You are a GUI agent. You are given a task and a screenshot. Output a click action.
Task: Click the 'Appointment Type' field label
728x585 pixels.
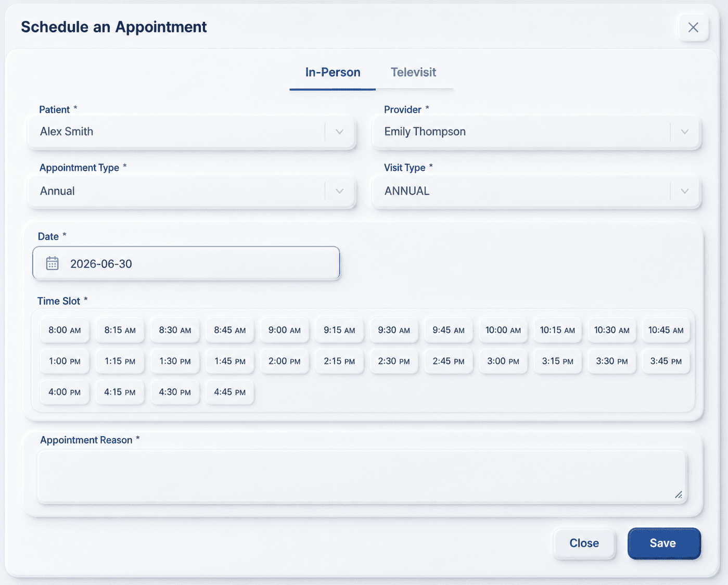(x=79, y=168)
